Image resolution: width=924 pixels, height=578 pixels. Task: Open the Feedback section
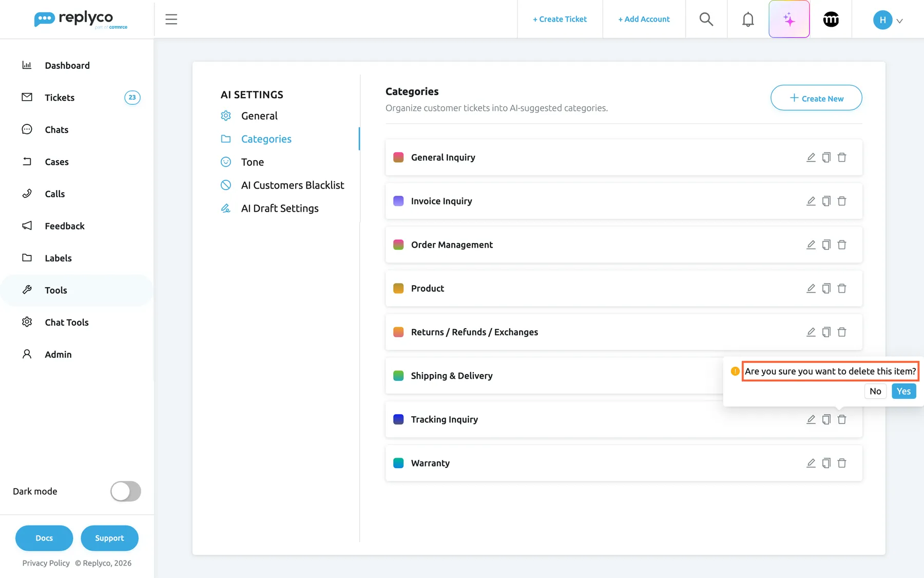77,226
